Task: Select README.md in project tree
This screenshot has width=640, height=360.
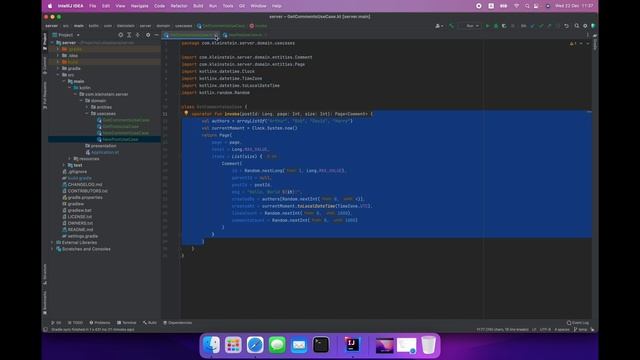Action: pyautogui.click(x=80, y=229)
